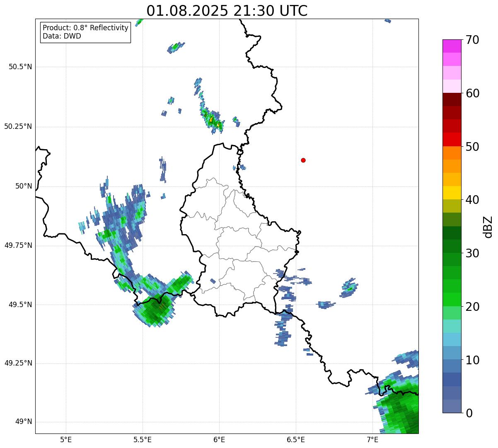Click the bright green colorbar segment above 20

(451, 300)
